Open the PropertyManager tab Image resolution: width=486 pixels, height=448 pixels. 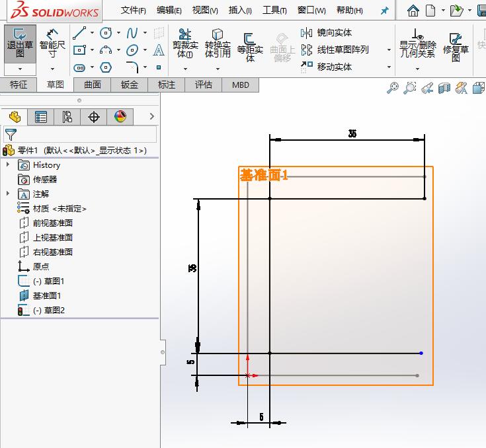[x=40, y=117]
